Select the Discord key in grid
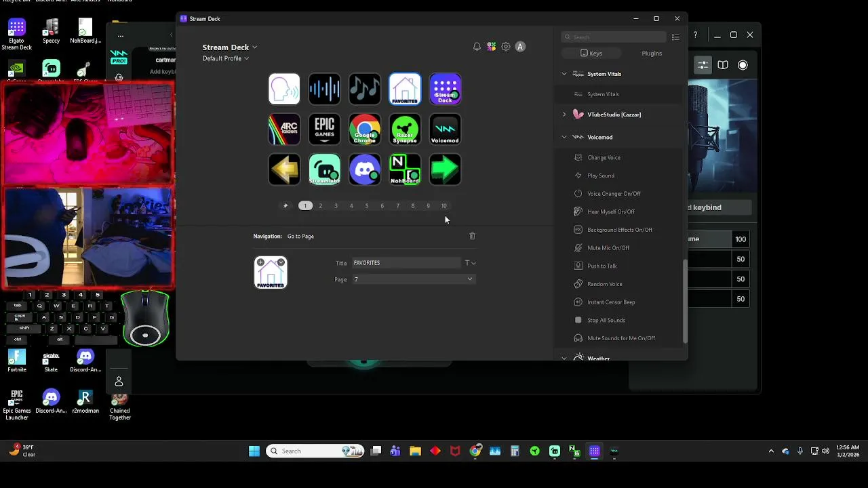 (365, 169)
